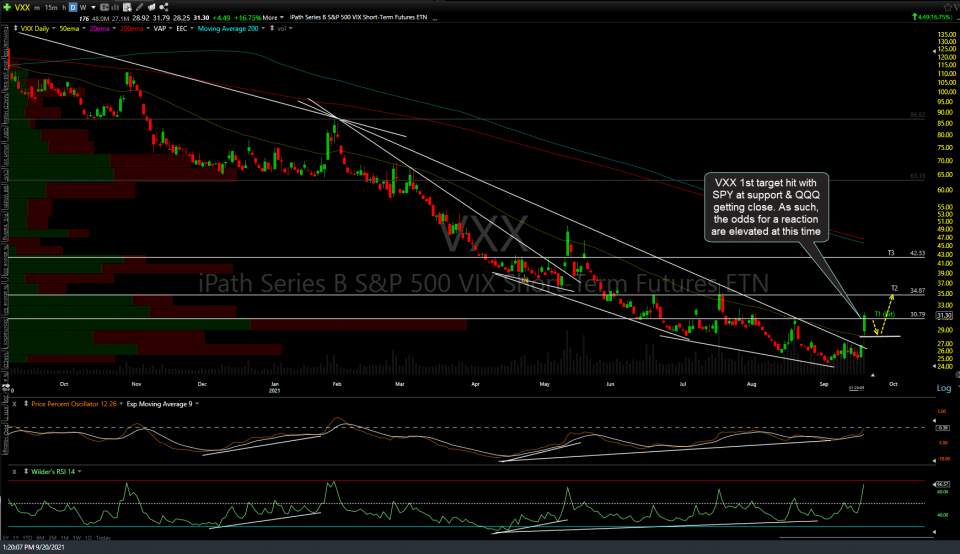
Task: Jump to Today on the chart
Action: pos(103,538)
